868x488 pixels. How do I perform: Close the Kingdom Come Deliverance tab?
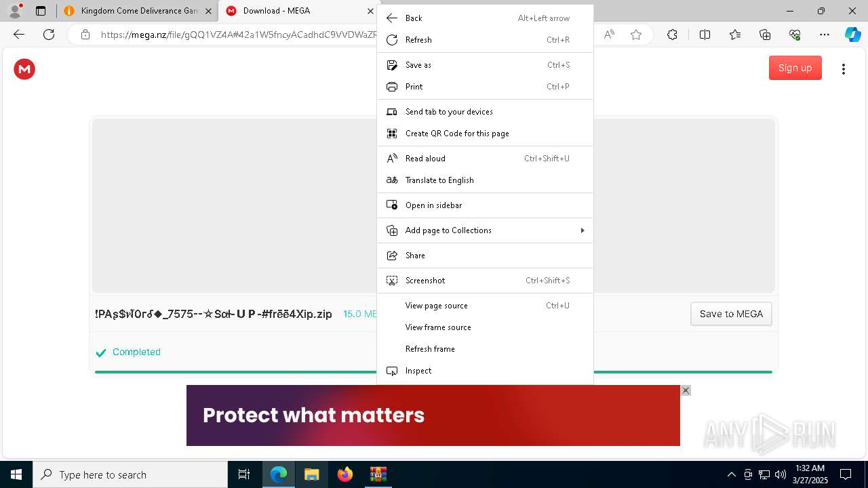tap(209, 11)
